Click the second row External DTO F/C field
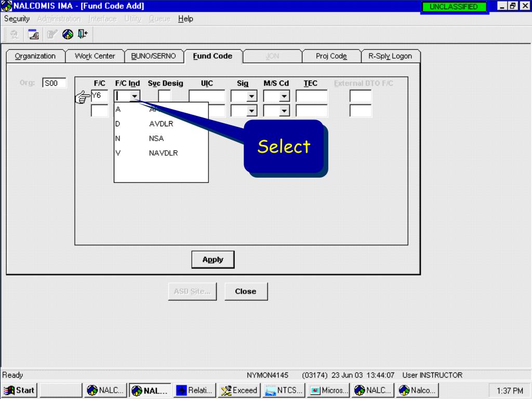Screen dimensions: 532x399 point(361,111)
